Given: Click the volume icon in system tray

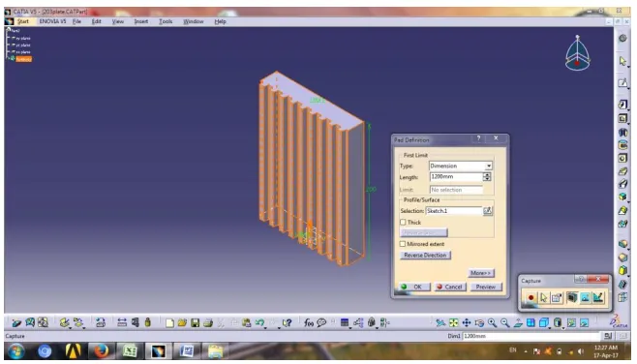Looking at the screenshot, I should pos(582,351).
